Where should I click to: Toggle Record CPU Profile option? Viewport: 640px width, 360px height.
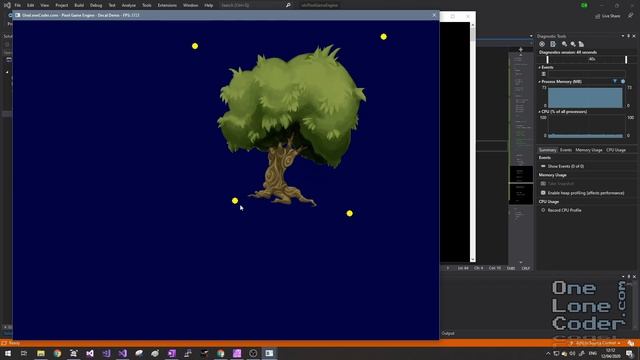(x=543, y=210)
